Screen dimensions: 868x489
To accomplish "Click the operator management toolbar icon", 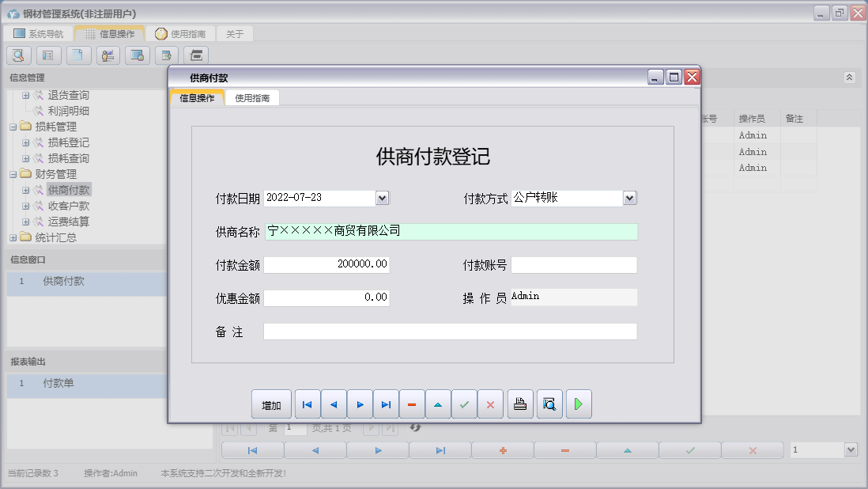I will [107, 55].
